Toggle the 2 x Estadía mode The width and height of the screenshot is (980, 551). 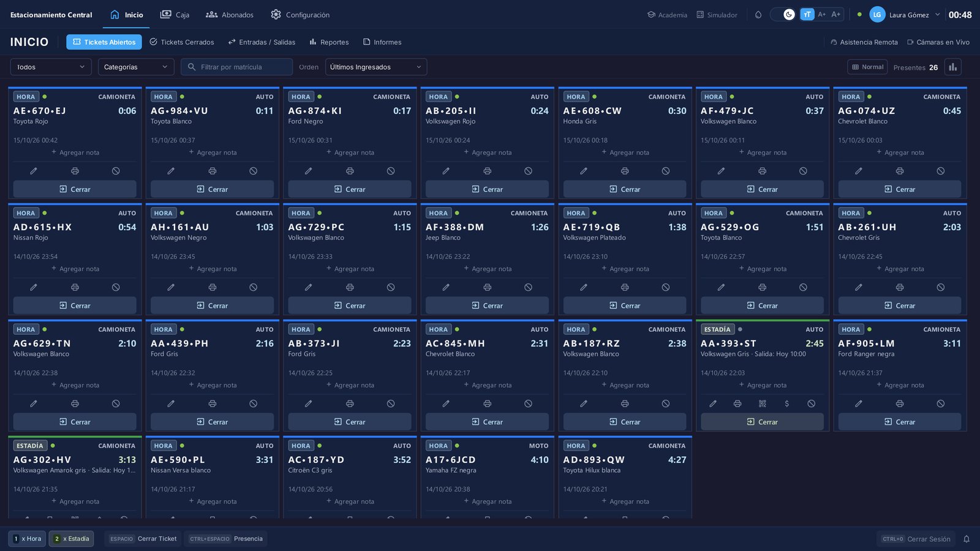coord(72,539)
